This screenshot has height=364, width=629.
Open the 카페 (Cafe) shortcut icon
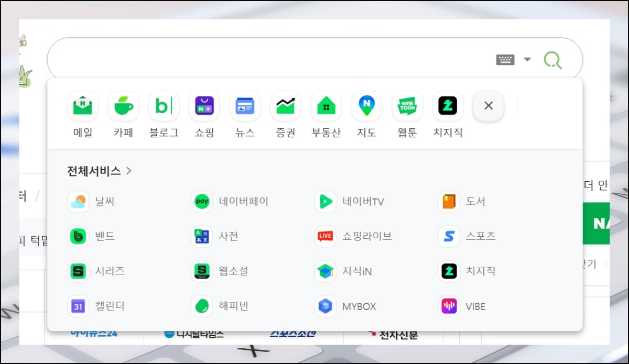click(x=123, y=106)
